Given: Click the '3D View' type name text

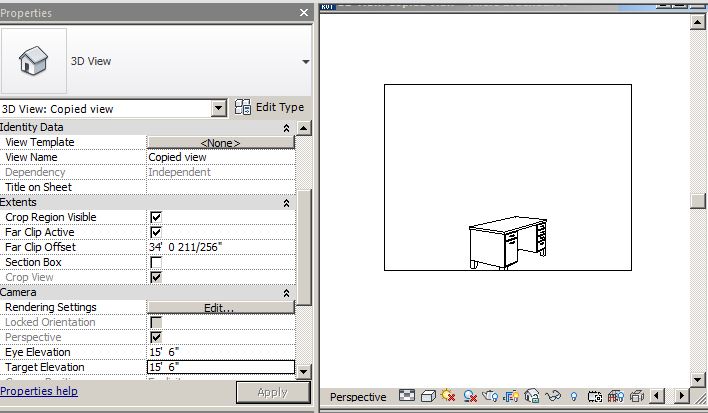Looking at the screenshot, I should pyautogui.click(x=91, y=61).
